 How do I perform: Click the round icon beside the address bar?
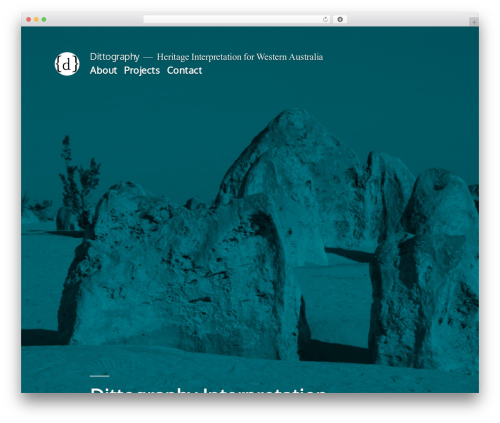[340, 19]
